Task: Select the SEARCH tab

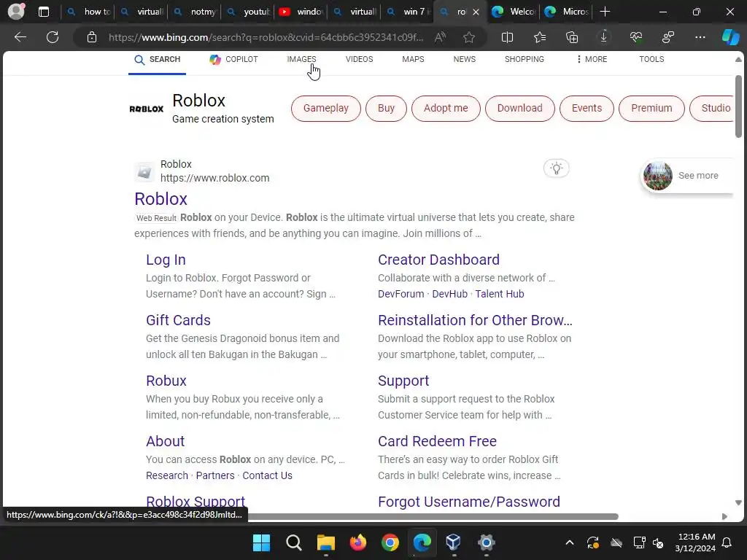Action: [x=158, y=59]
